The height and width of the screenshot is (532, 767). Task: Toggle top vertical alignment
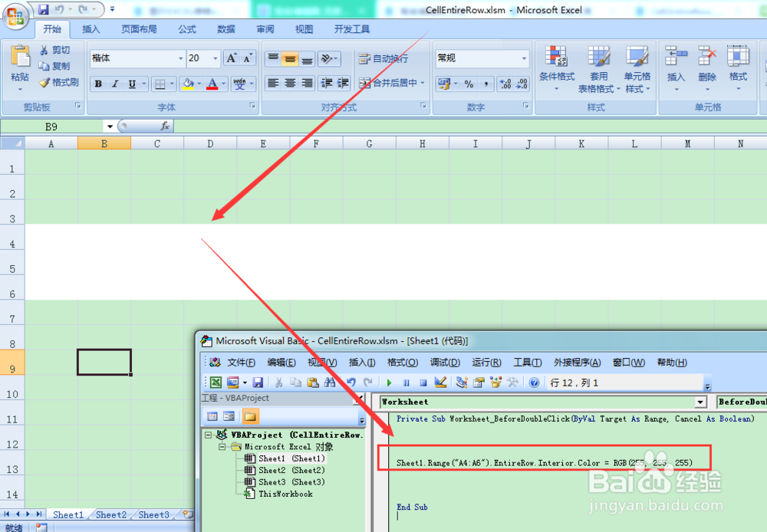coord(274,59)
